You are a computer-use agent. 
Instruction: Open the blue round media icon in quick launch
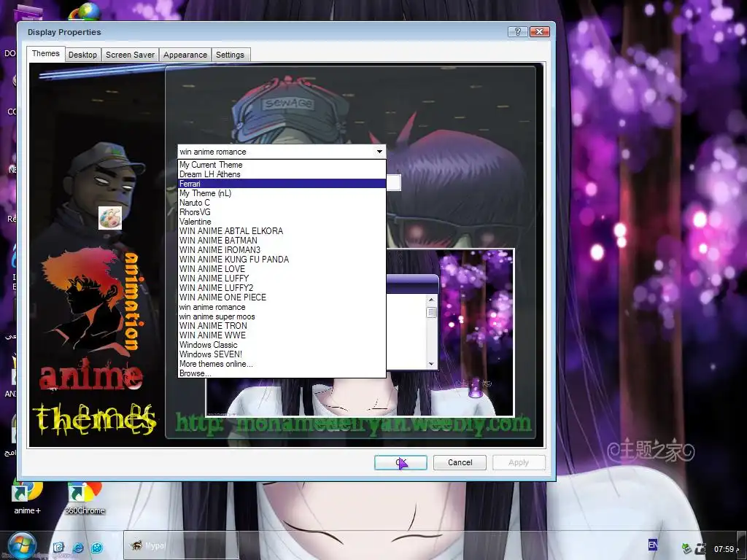(x=97, y=548)
